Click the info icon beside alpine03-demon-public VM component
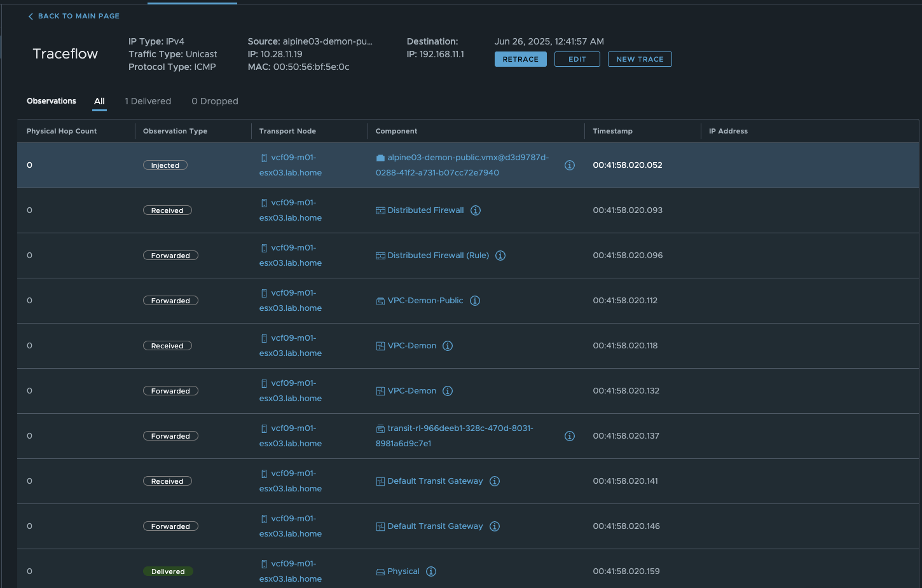922x588 pixels. click(570, 165)
